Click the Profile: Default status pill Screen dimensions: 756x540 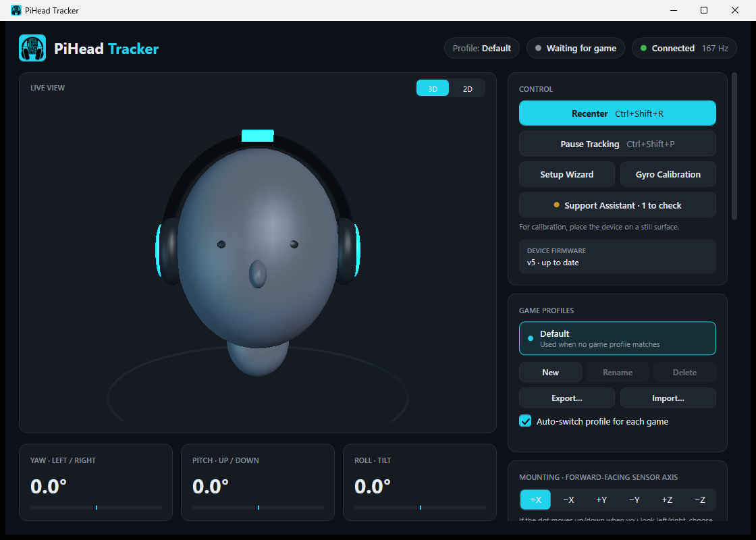482,48
